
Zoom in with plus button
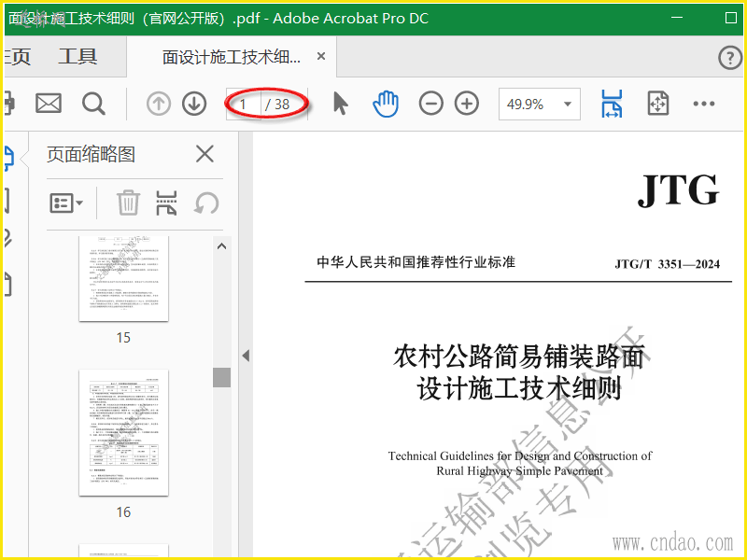tap(467, 104)
